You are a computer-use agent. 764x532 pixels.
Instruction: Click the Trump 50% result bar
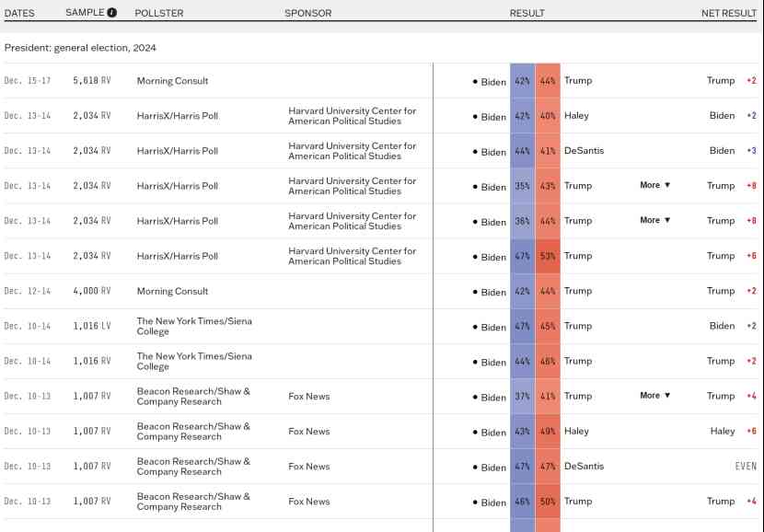(548, 502)
